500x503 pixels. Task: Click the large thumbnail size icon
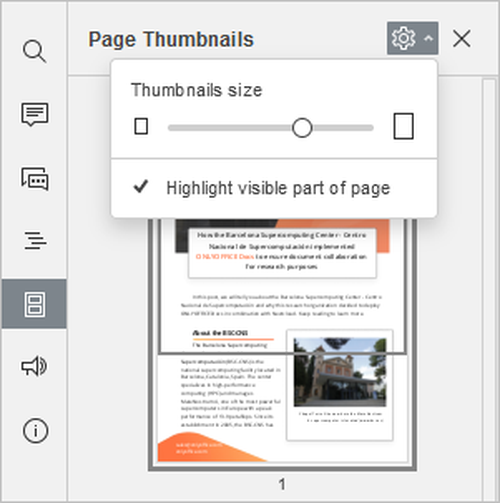404,126
